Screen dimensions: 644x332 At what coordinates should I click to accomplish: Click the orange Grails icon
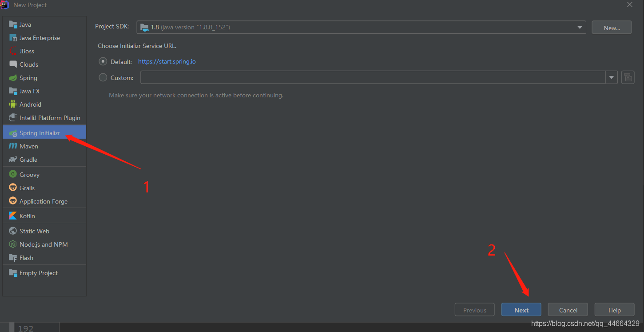point(13,188)
